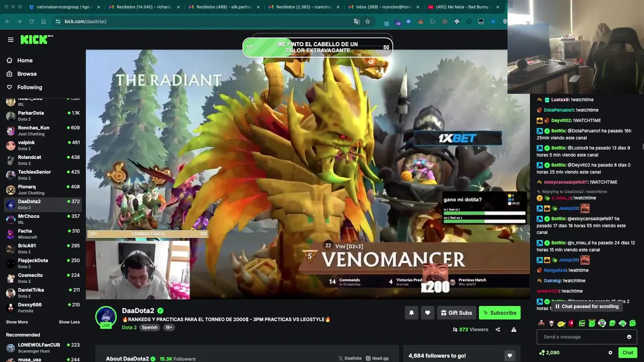Click Ranguito4 username in chat
Screen dimensions: 644x362
click(x=555, y=270)
